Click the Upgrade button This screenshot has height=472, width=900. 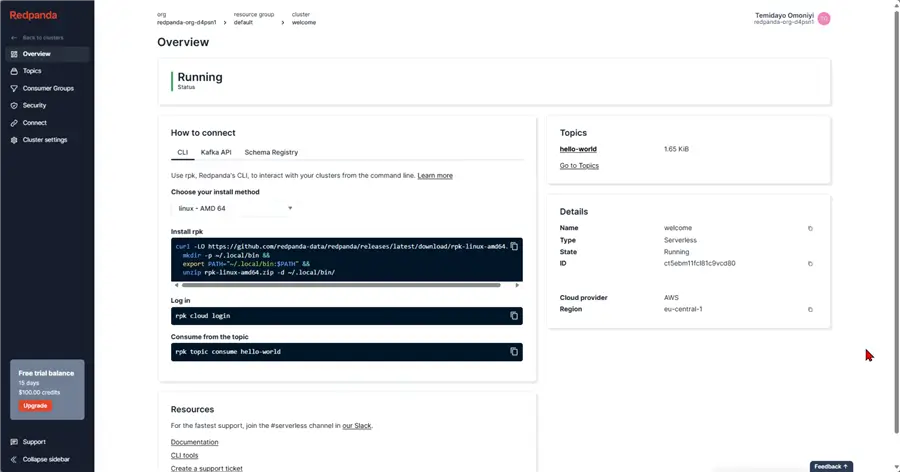click(x=35, y=405)
